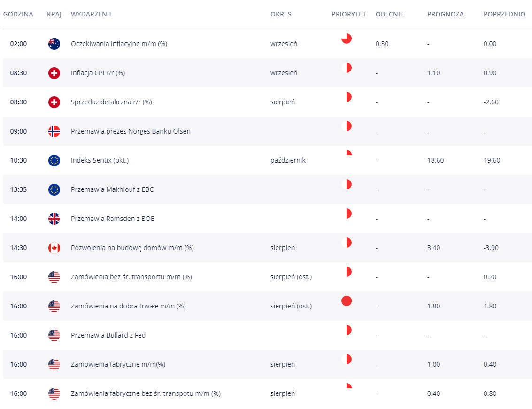The height and width of the screenshot is (409, 532).
Task: Open event Przemawia Bullard z Fed
Action: coord(108,335)
